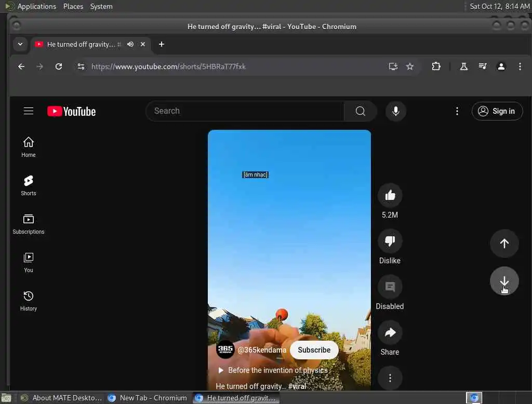View site information icon in address bar
This screenshot has width=532, height=404.
click(x=81, y=66)
